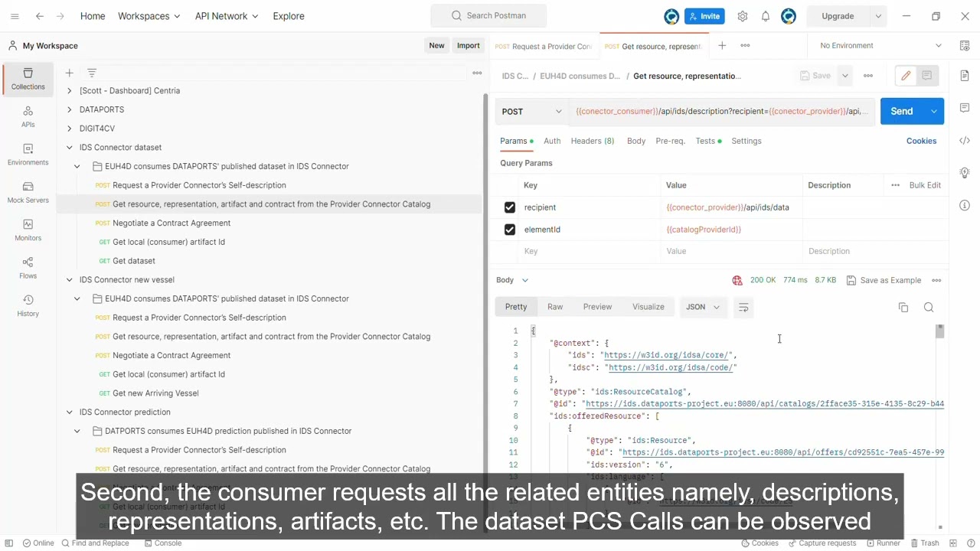
Task: Open the Runner in status bar
Action: tap(884, 543)
